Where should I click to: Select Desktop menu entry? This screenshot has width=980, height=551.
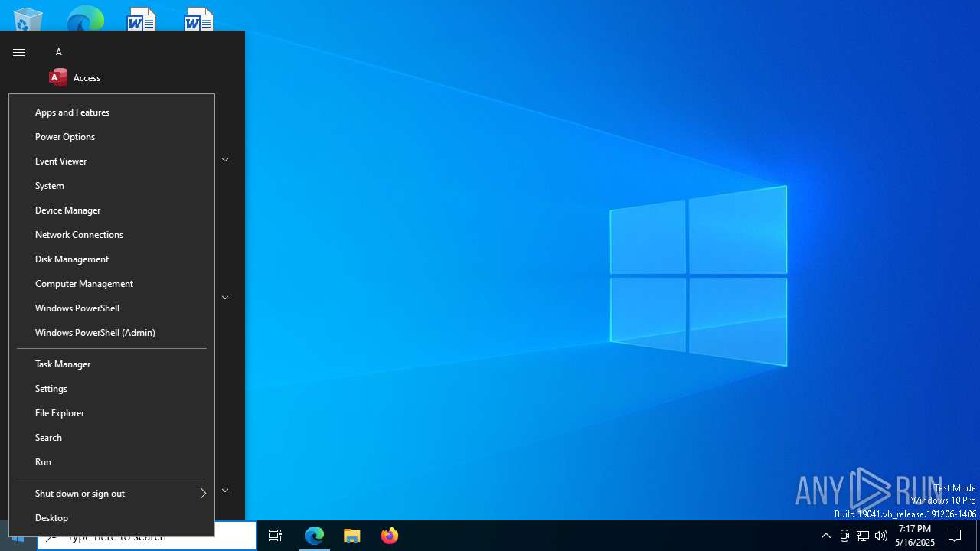(x=112, y=518)
